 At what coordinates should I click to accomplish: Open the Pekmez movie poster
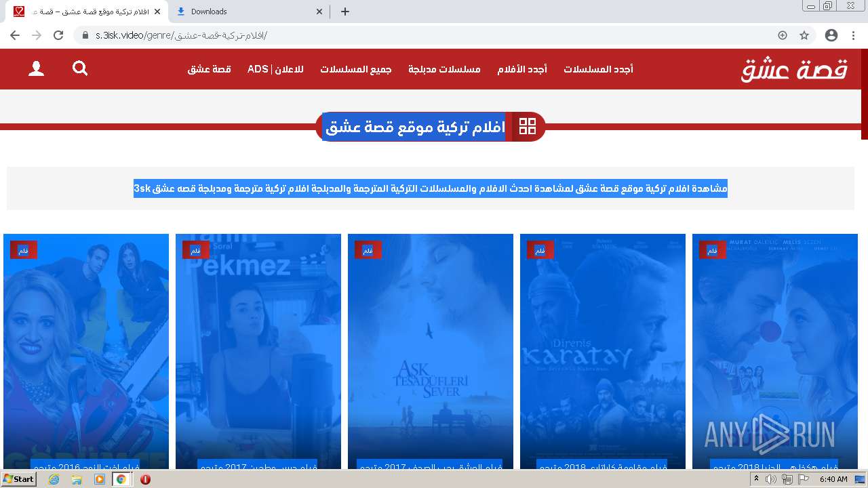coord(258,351)
